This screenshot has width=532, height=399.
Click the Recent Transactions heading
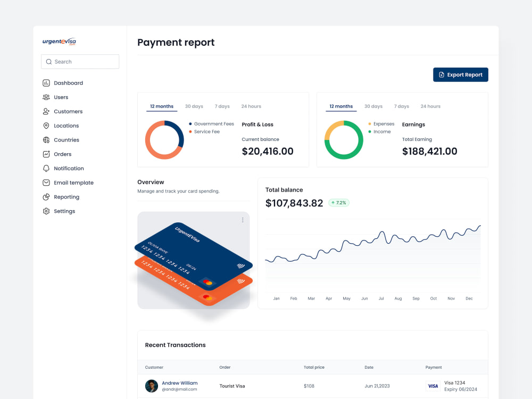[x=176, y=345]
